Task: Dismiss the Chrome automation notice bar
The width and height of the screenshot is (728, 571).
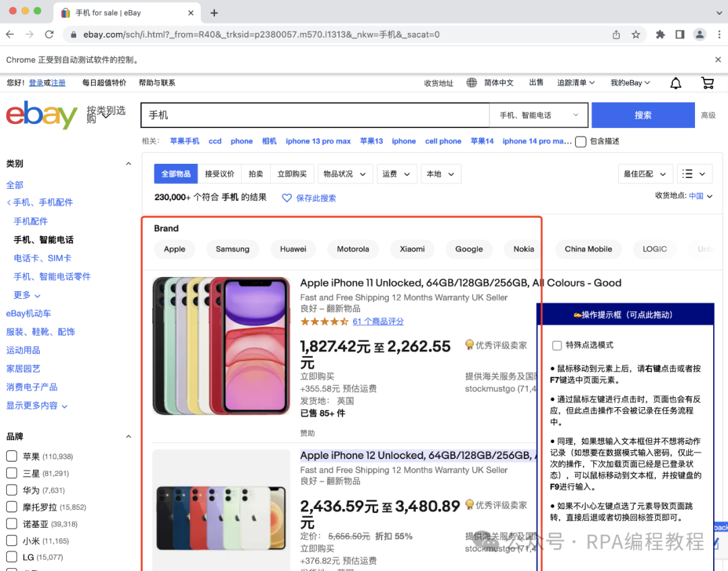Action: 718,59
